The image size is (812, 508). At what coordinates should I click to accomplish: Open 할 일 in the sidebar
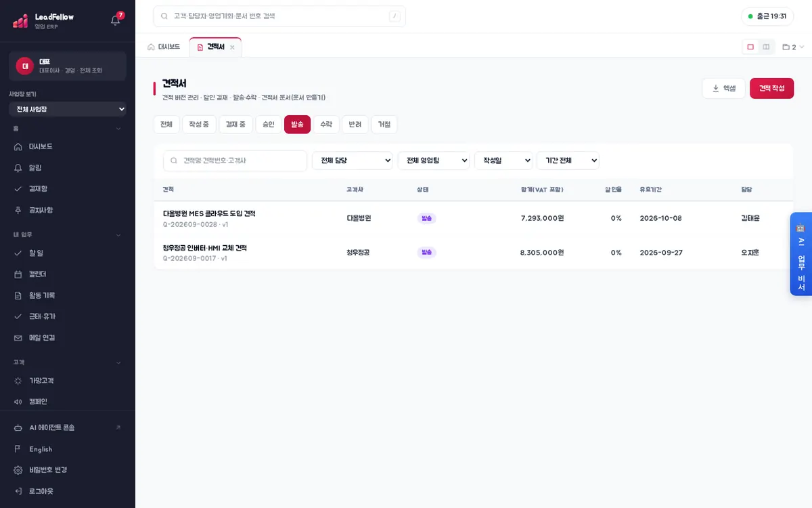pyautogui.click(x=68, y=253)
